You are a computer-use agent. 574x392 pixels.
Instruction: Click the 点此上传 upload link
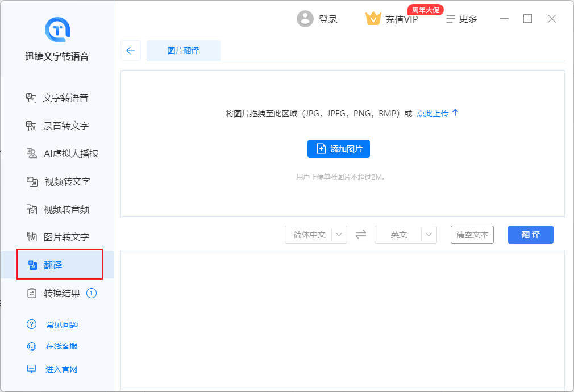(432, 114)
